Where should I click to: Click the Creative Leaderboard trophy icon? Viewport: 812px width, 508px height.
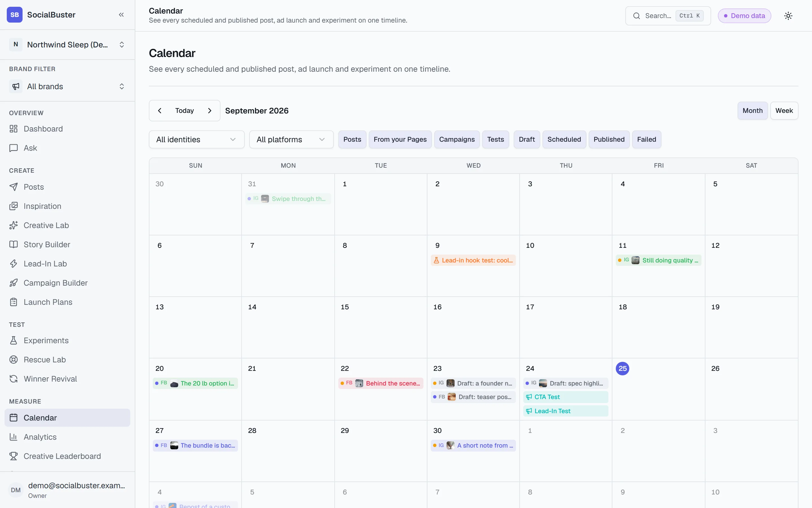[14, 456]
